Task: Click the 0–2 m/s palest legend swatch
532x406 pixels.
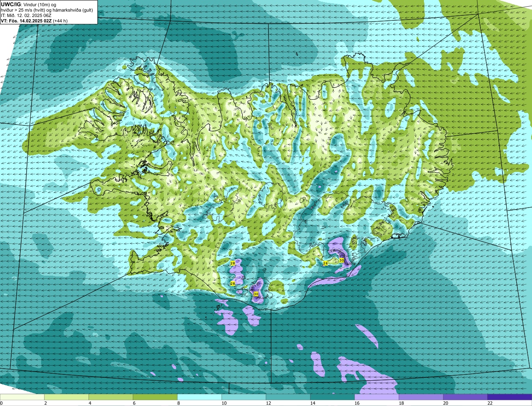Action: tap(22, 397)
